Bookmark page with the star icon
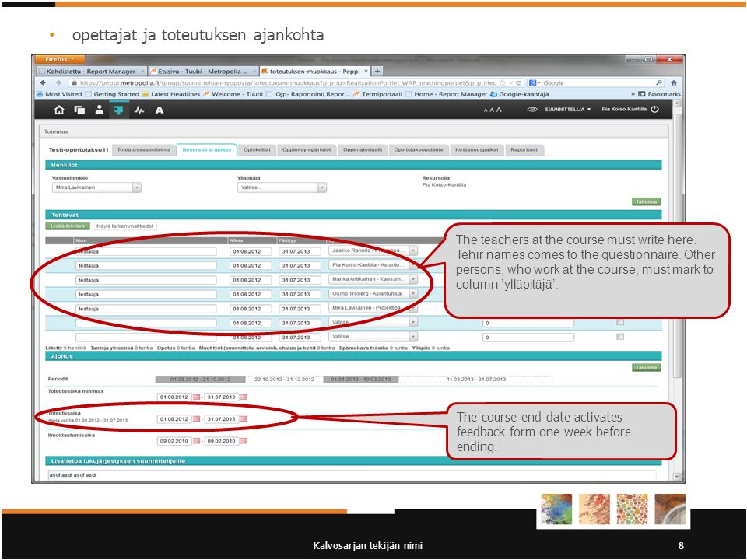The height and width of the screenshot is (560, 747). click(502, 83)
